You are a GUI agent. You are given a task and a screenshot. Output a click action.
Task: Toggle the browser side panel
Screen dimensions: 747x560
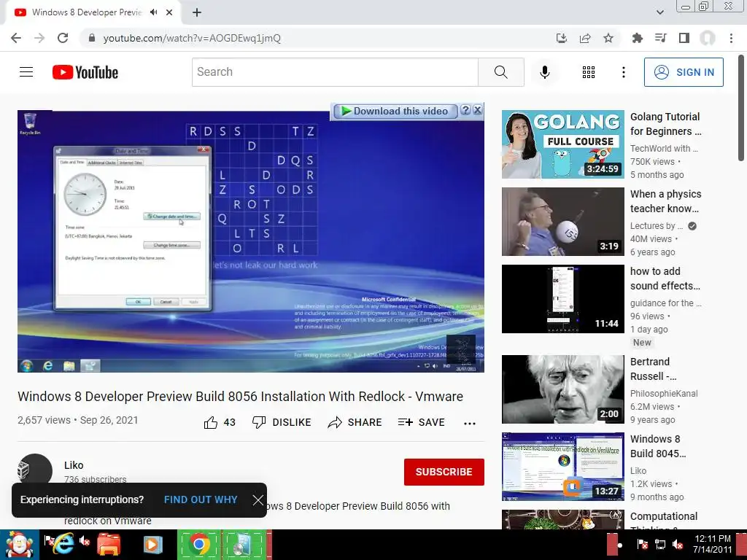tap(684, 38)
